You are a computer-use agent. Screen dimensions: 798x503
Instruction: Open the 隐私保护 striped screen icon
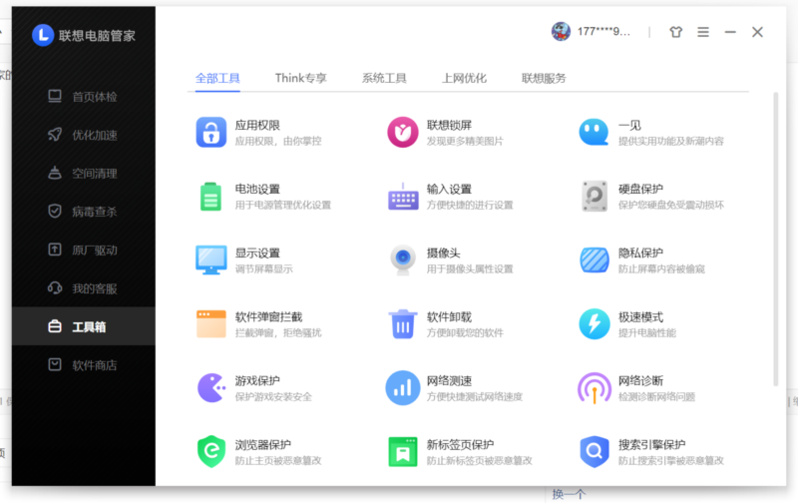(594, 260)
